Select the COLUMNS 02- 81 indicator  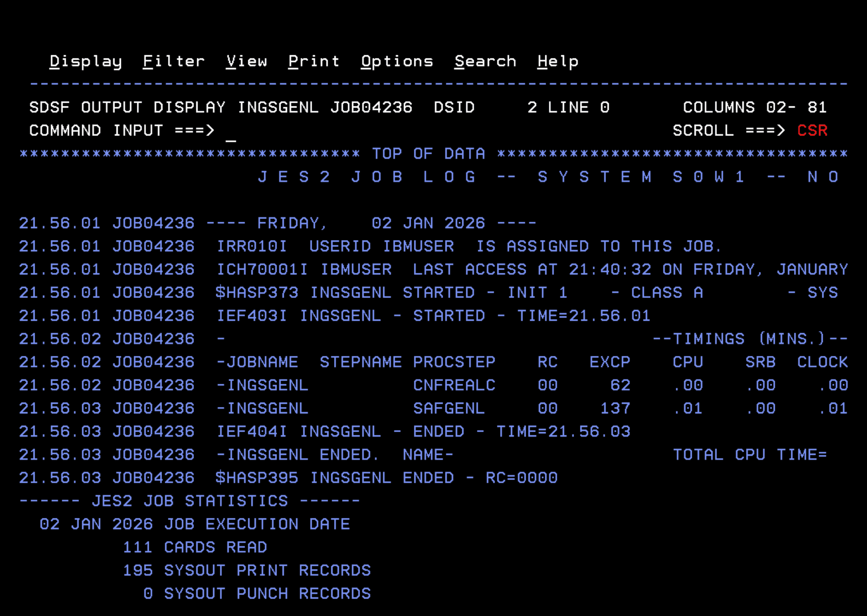click(754, 107)
